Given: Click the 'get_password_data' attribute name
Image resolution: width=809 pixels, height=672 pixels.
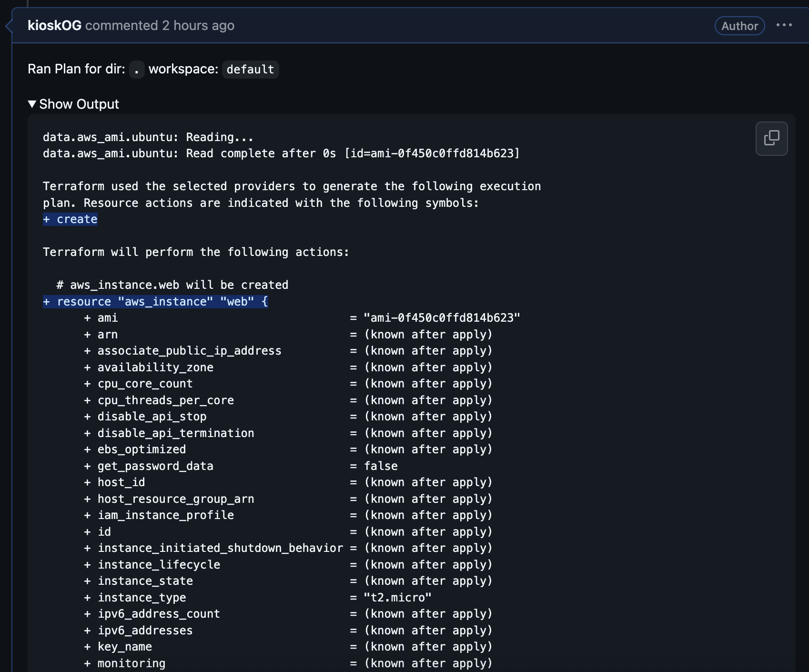Looking at the screenshot, I should (x=155, y=466).
